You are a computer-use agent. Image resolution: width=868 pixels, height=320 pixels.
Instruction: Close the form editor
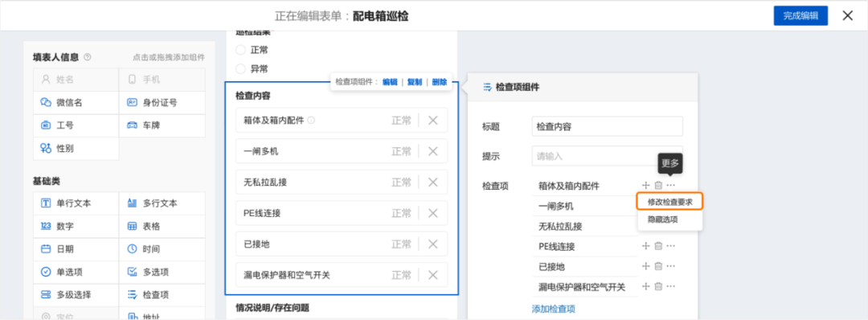(848, 15)
